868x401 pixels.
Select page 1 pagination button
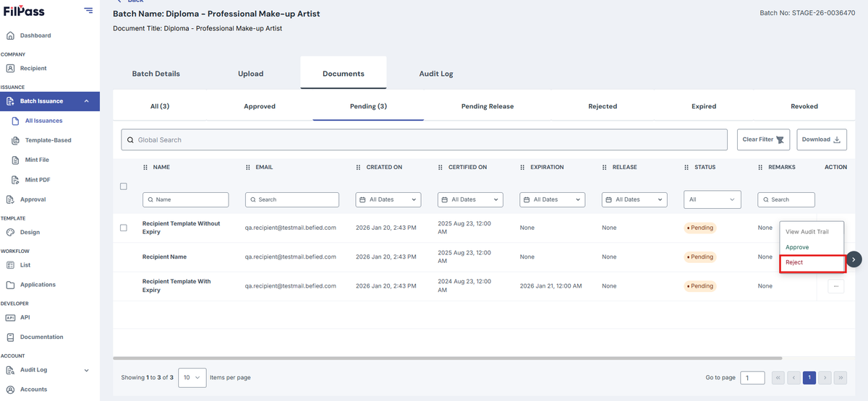pyautogui.click(x=809, y=377)
